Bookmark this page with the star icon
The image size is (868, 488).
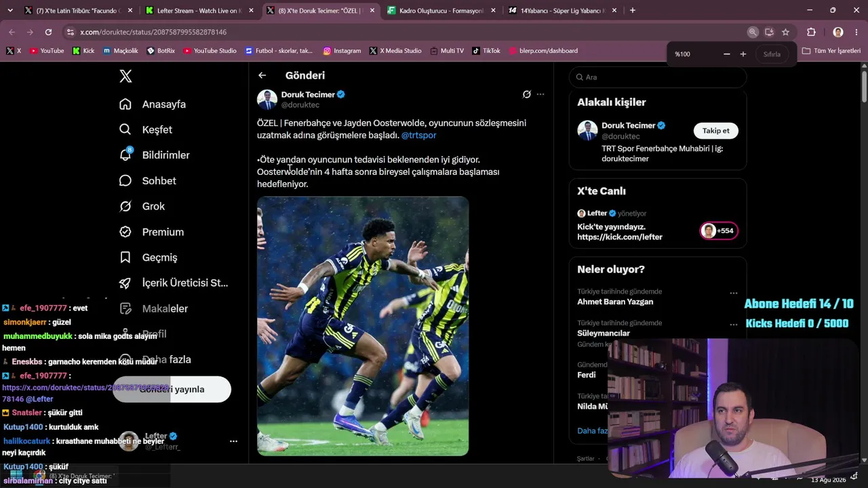click(x=785, y=32)
